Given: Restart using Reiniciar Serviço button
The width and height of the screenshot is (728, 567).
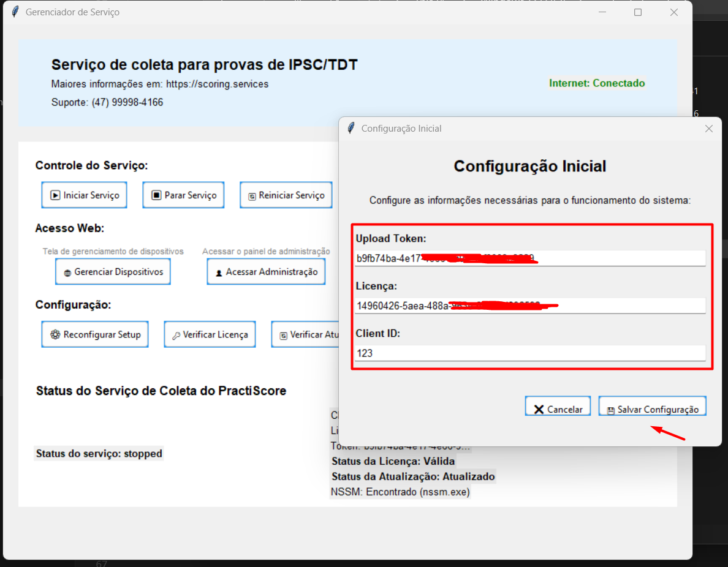Looking at the screenshot, I should [x=286, y=195].
